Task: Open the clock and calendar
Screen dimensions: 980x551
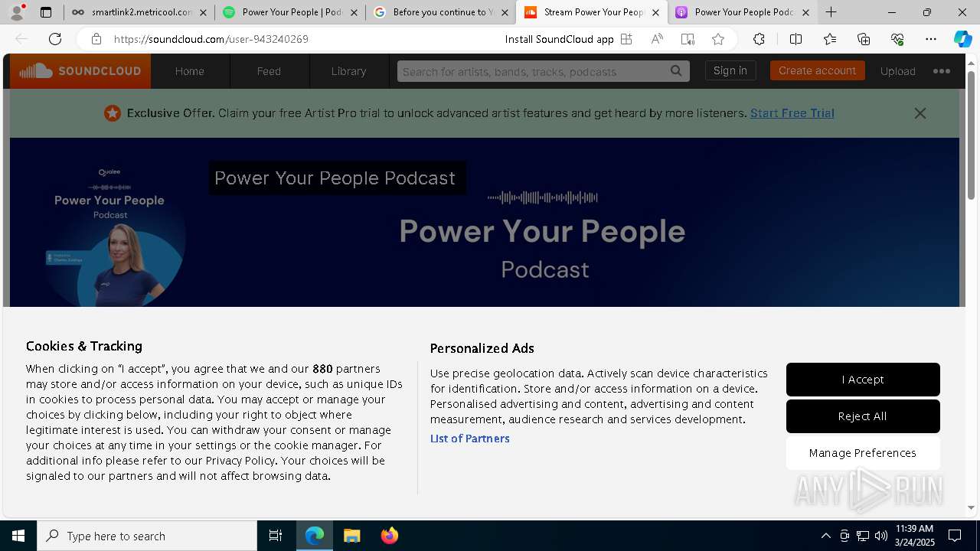Action: (914, 536)
